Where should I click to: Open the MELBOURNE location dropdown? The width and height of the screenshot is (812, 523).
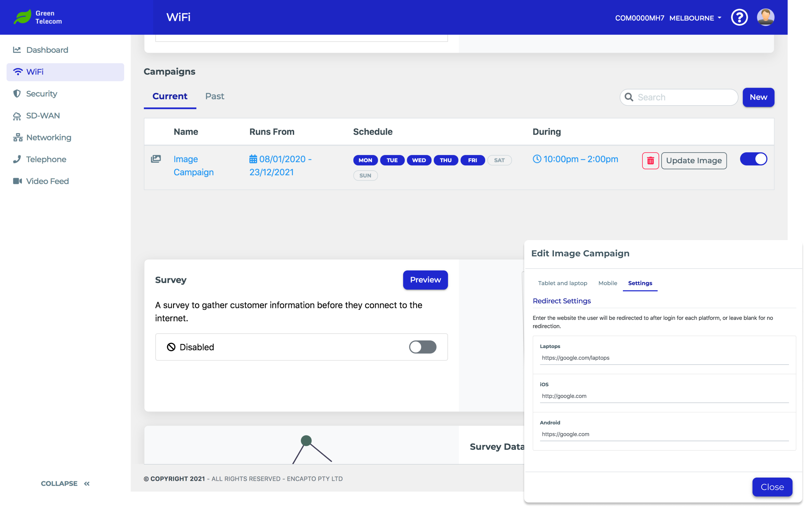[x=695, y=18]
